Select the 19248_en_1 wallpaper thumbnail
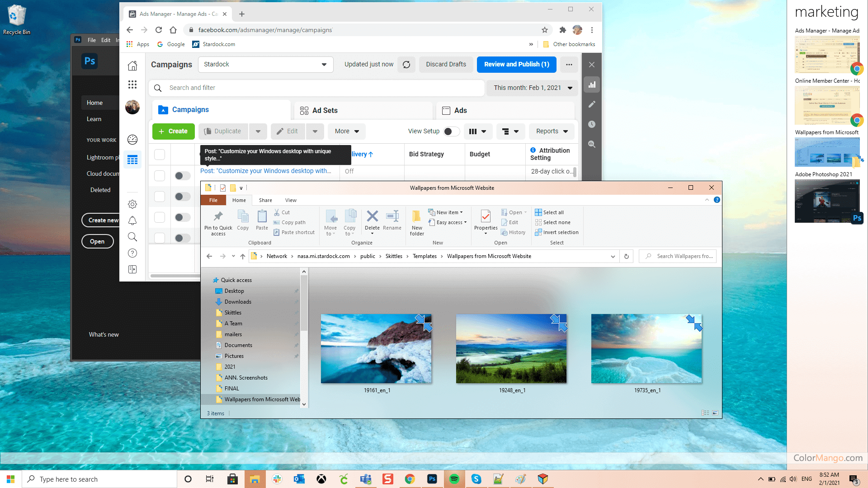This screenshot has height=488, width=868. pyautogui.click(x=511, y=348)
